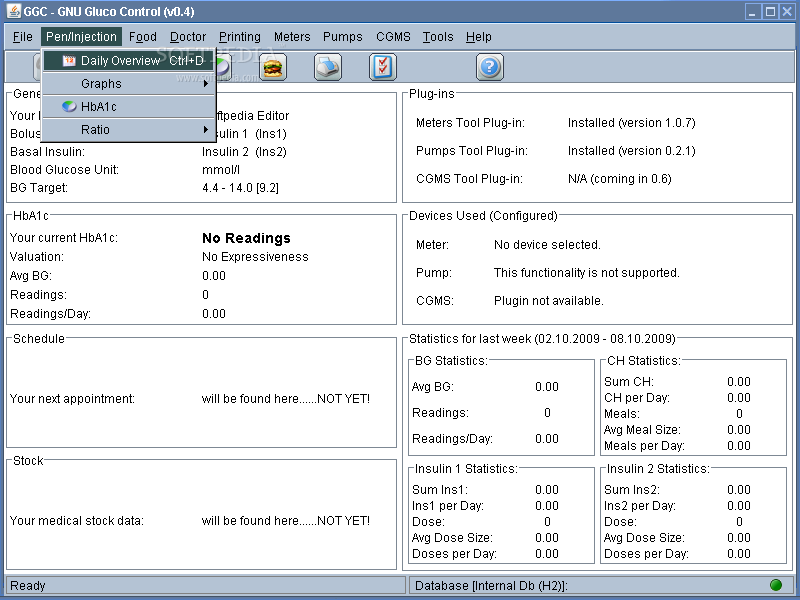Click the 'Ins2 per Day:' label
The height and width of the screenshot is (600, 800).
pyautogui.click(x=640, y=506)
